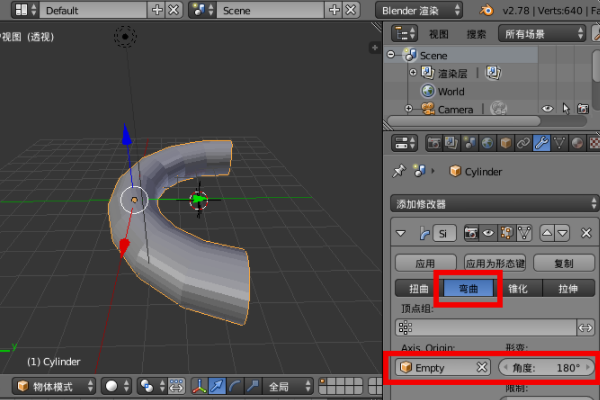
Task: Toggle modifier viewport display eye icon
Action: (x=489, y=233)
